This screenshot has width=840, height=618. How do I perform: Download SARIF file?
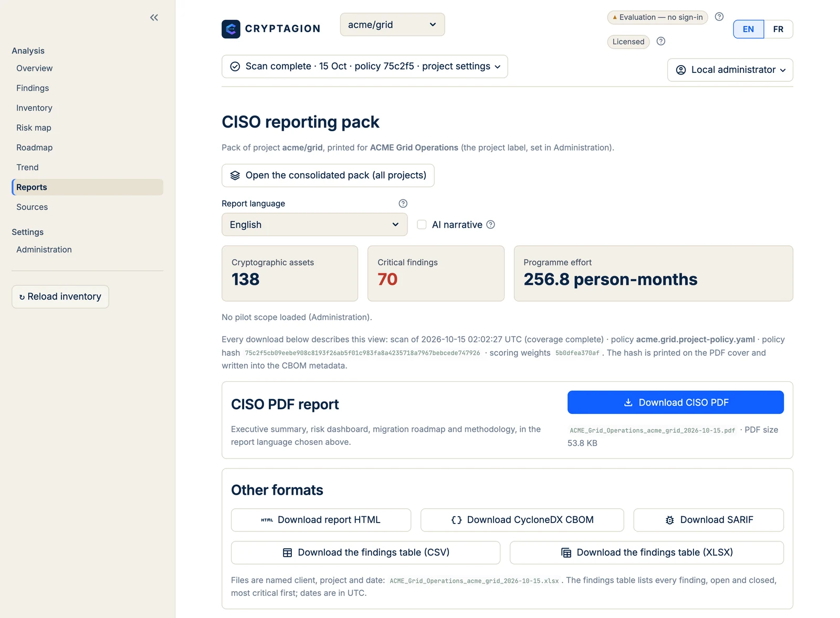(708, 520)
